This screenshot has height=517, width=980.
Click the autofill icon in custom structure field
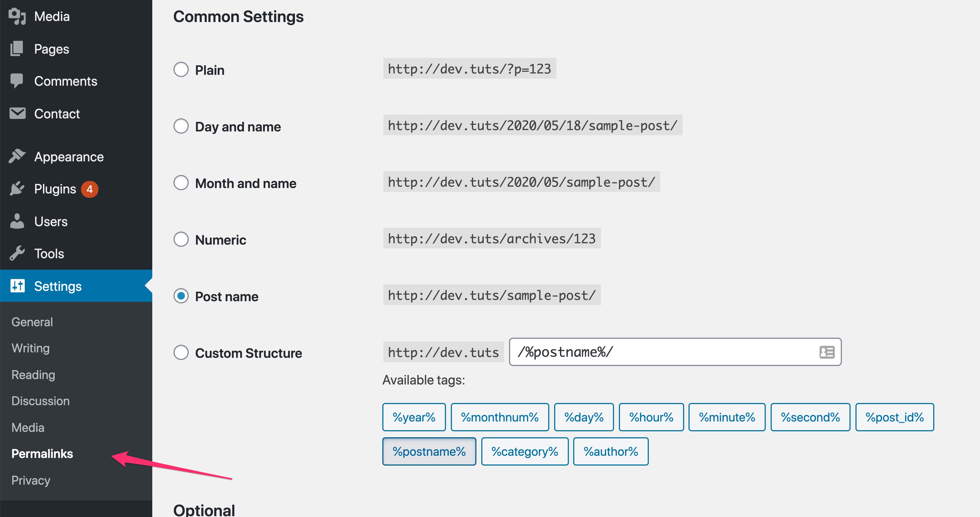827,352
